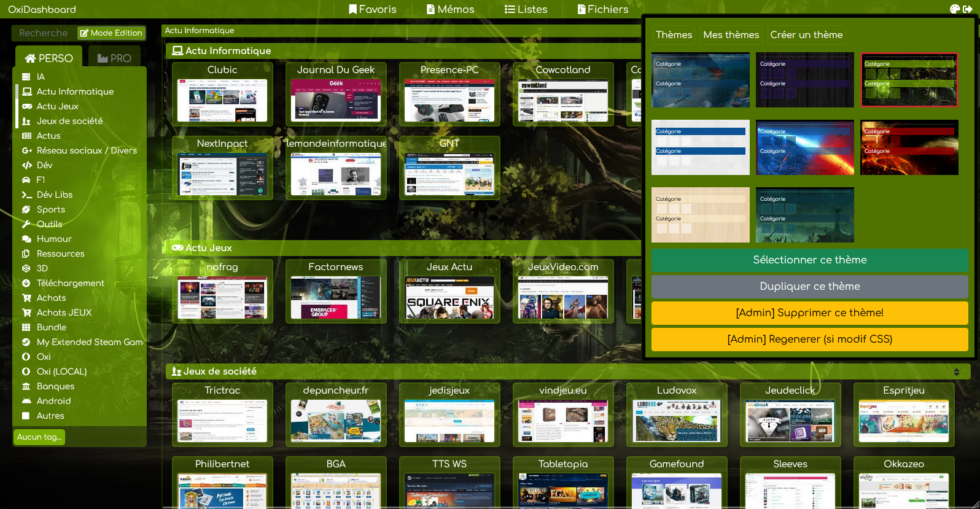This screenshot has width=980, height=509.
Task: Click the logout arrow icon
Action: 968,9
